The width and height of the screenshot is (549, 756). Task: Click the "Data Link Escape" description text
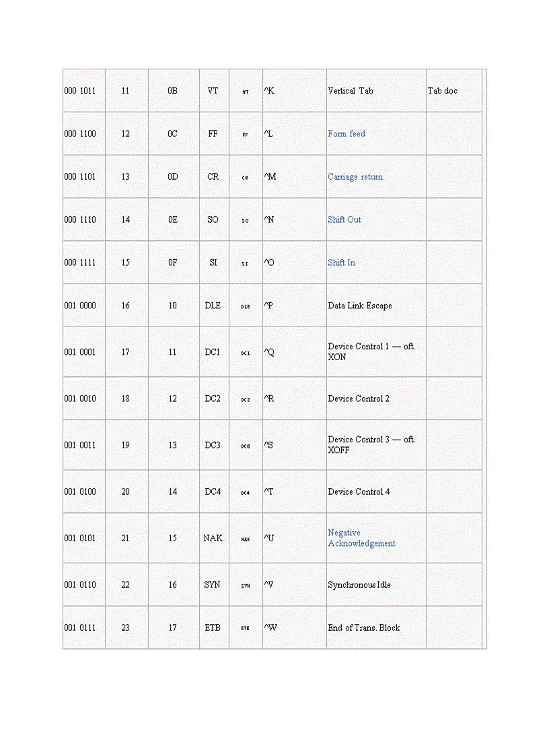point(360,306)
